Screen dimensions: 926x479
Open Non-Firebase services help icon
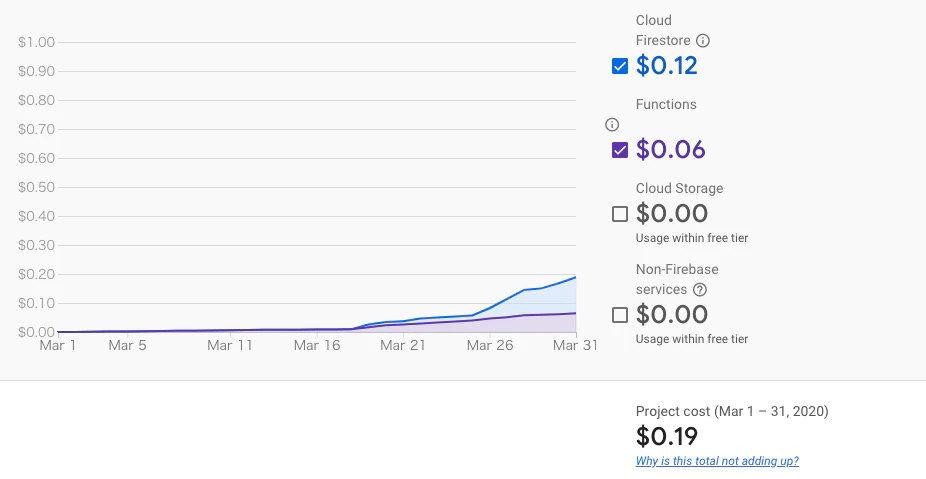coord(699,290)
